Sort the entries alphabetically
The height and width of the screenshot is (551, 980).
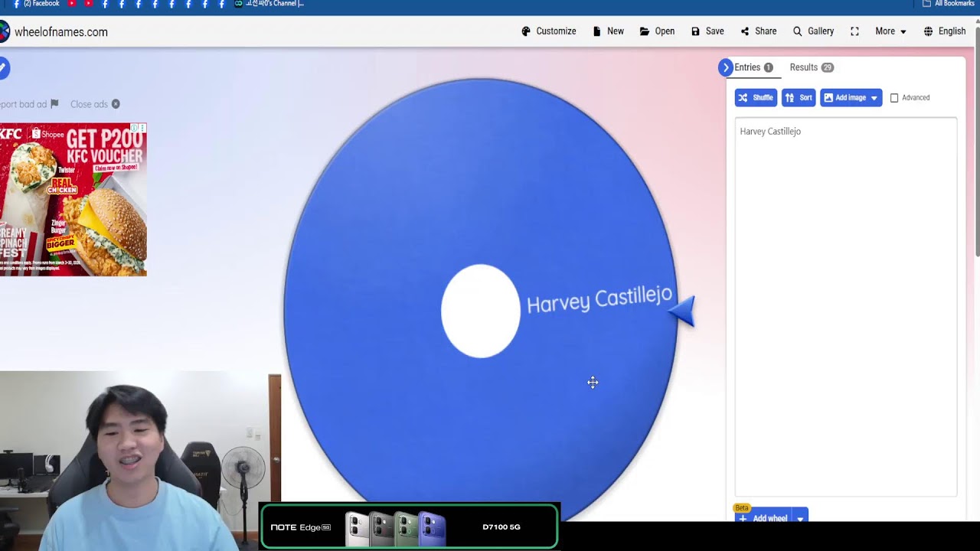coord(799,98)
